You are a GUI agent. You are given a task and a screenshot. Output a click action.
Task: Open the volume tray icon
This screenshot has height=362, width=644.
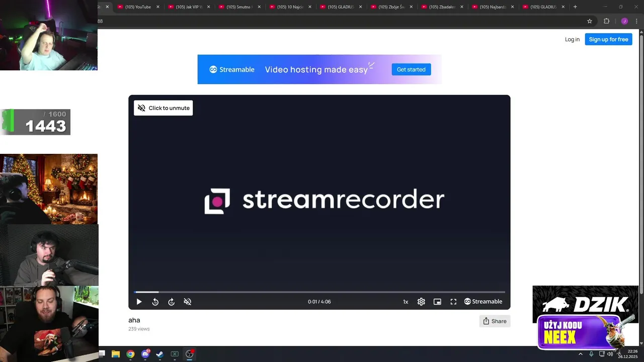pyautogui.click(x=610, y=354)
